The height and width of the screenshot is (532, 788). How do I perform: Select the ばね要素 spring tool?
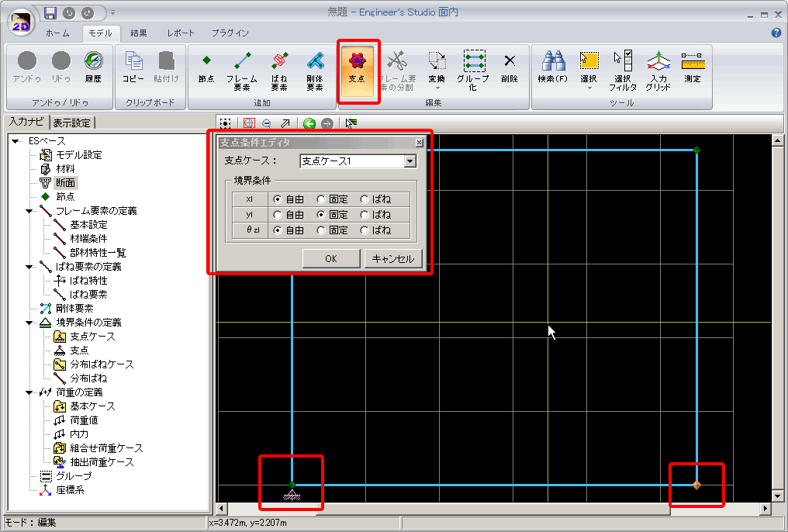[279, 71]
